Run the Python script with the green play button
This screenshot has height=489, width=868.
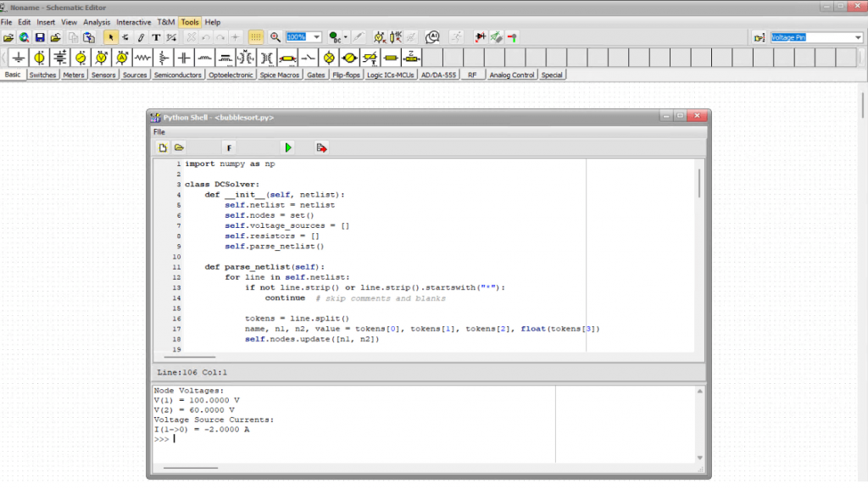coord(288,147)
